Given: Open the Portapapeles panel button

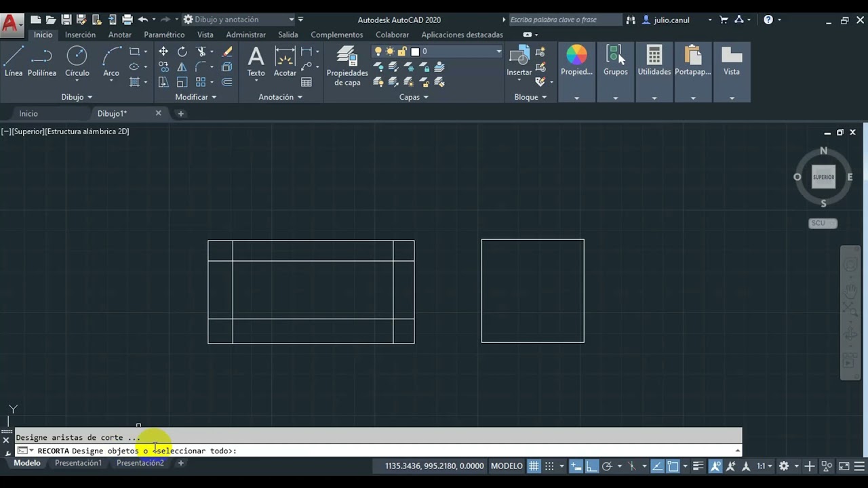Looking at the screenshot, I should [692, 61].
